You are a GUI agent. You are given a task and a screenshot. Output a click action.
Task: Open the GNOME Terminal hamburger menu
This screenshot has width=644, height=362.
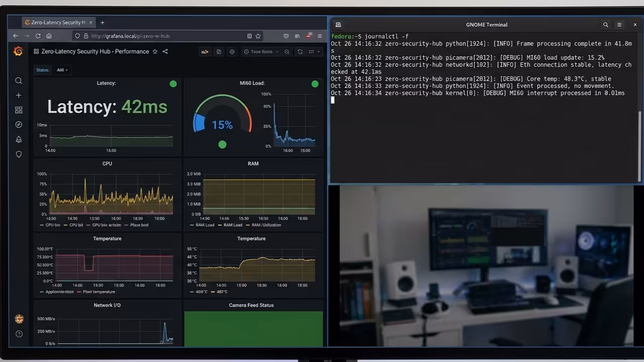click(x=619, y=25)
